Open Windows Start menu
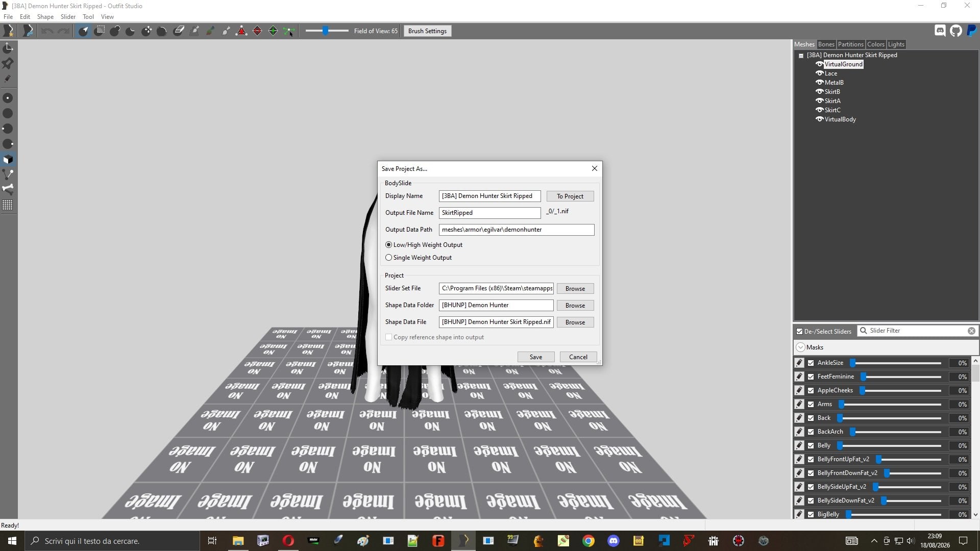980x551 pixels. coord(12,541)
